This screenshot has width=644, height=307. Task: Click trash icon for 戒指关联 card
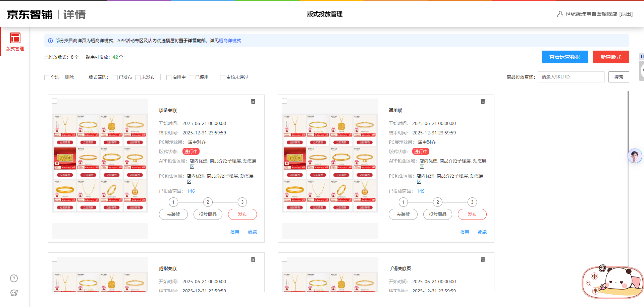253,260
